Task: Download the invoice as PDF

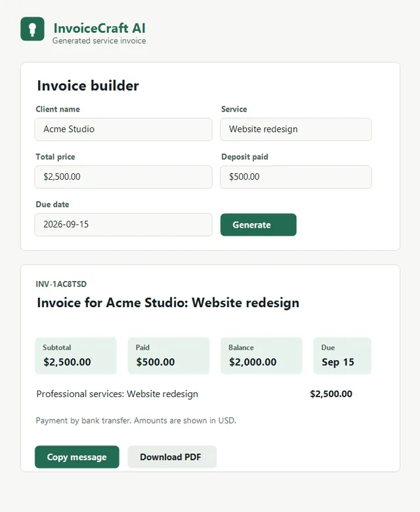Action: pos(172,457)
